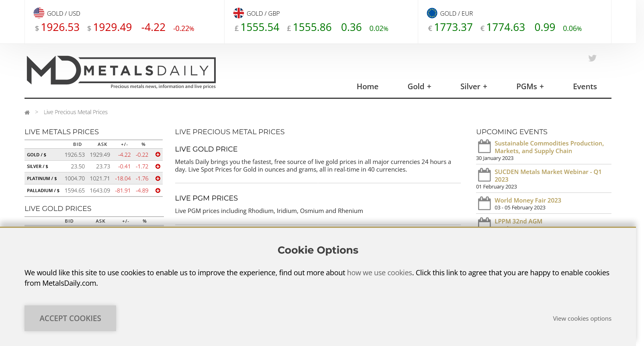
Task: Click the home breadcrumb icon
Action: (27, 113)
